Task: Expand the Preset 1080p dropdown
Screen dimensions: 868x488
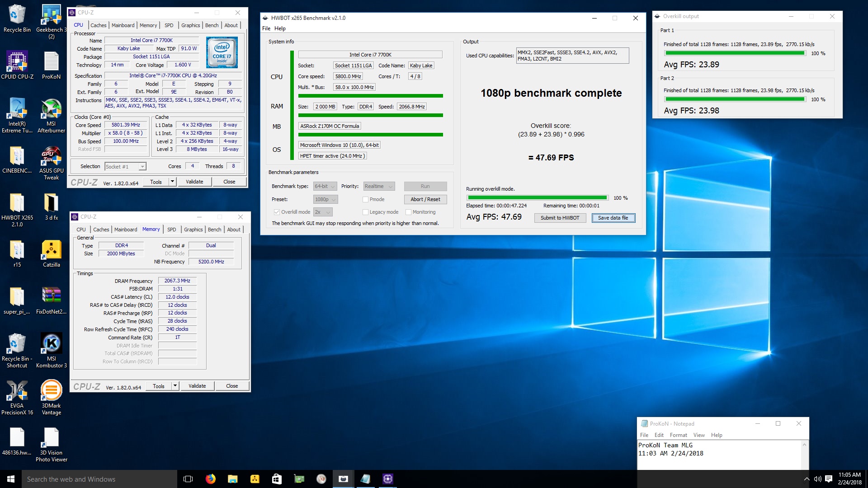Action: click(x=325, y=199)
